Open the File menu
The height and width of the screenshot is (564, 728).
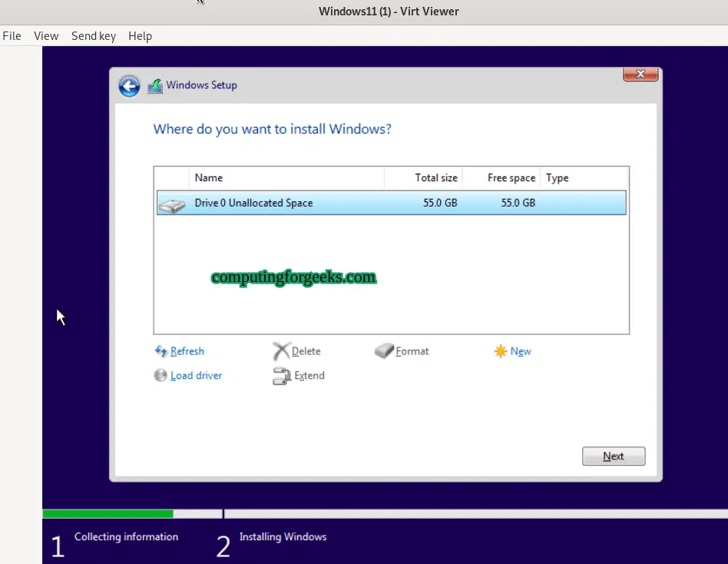pyautogui.click(x=12, y=35)
